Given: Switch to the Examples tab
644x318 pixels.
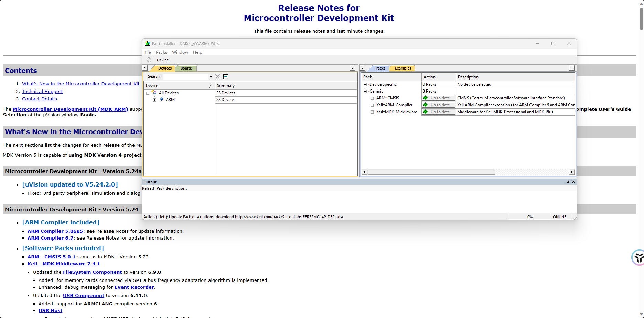Looking at the screenshot, I should [x=403, y=68].
